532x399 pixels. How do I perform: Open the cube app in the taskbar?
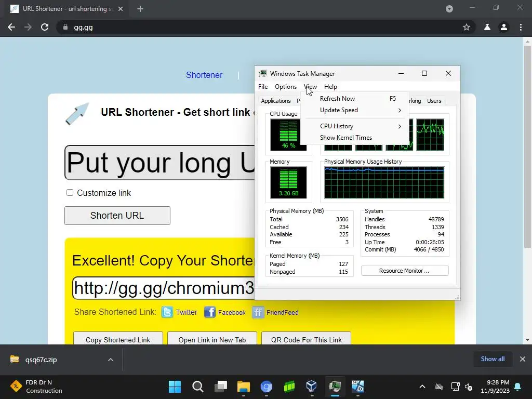(x=312, y=387)
